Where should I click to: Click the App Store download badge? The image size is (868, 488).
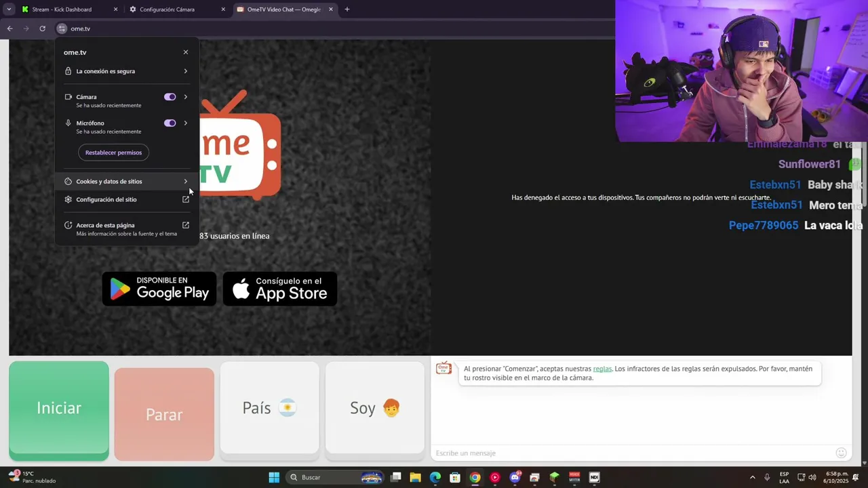[x=280, y=289]
